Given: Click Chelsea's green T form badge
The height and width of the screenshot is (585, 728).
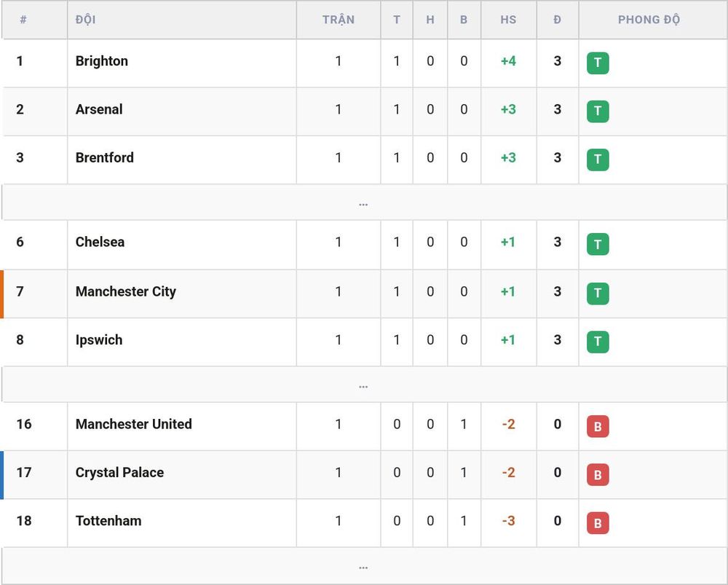Looking at the screenshot, I should [x=598, y=244].
